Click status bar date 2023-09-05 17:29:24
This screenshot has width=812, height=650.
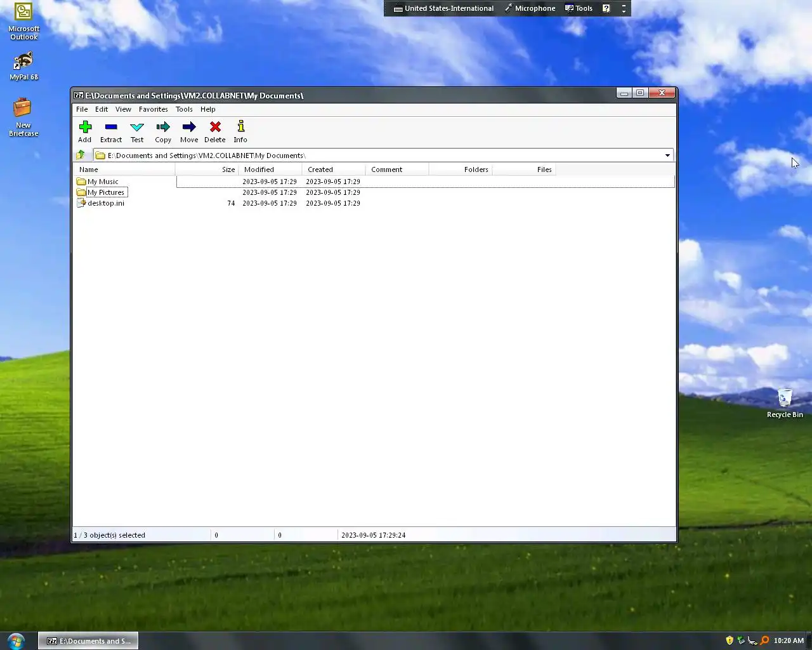click(x=374, y=535)
